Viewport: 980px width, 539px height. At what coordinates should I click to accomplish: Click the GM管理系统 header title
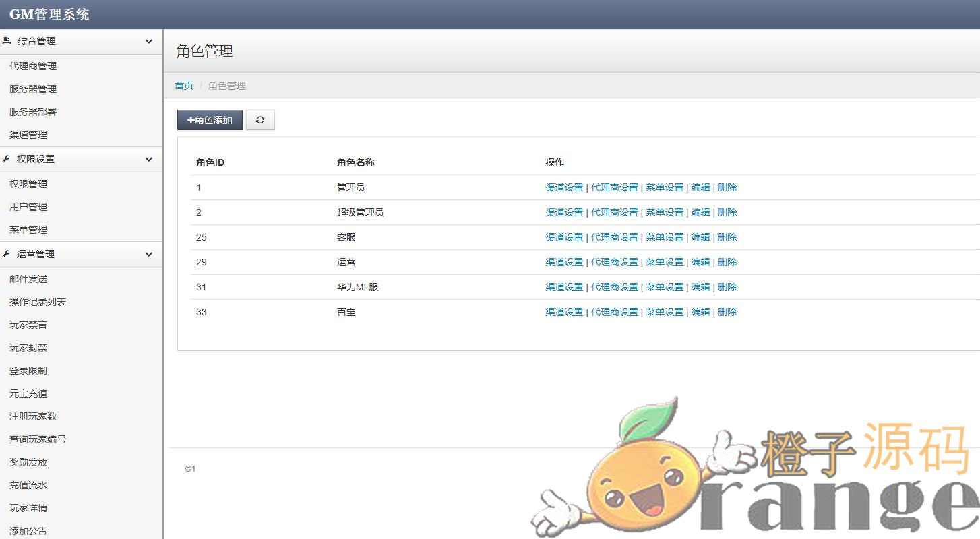click(x=49, y=14)
